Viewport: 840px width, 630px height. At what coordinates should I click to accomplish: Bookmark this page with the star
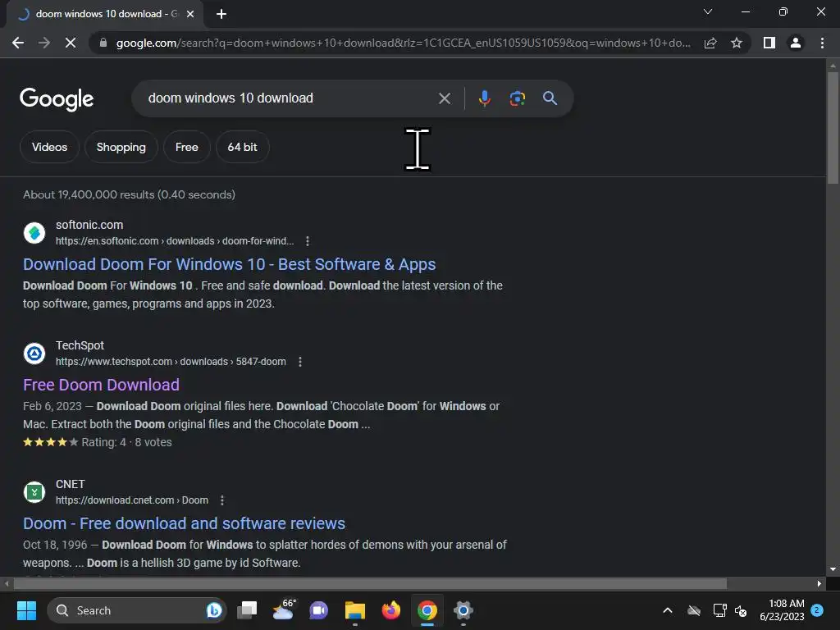[x=737, y=43]
